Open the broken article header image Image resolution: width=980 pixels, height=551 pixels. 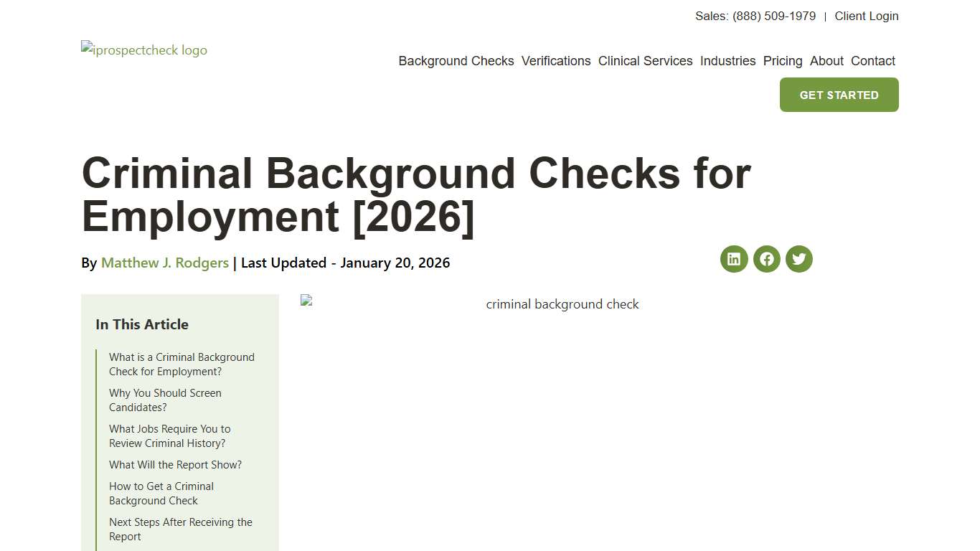tap(306, 300)
